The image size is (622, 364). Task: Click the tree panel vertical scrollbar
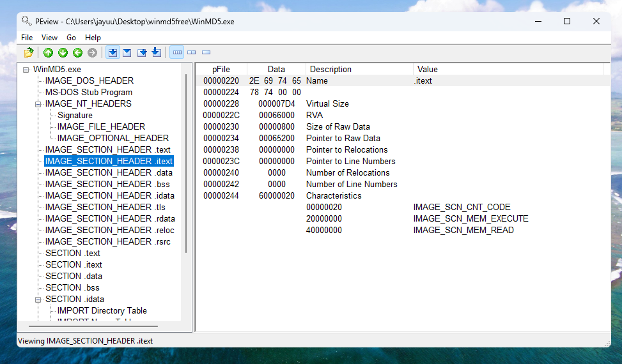(x=186, y=163)
